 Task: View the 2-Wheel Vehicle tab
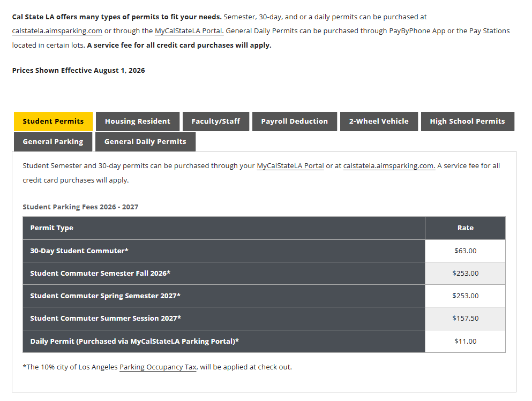[379, 122]
